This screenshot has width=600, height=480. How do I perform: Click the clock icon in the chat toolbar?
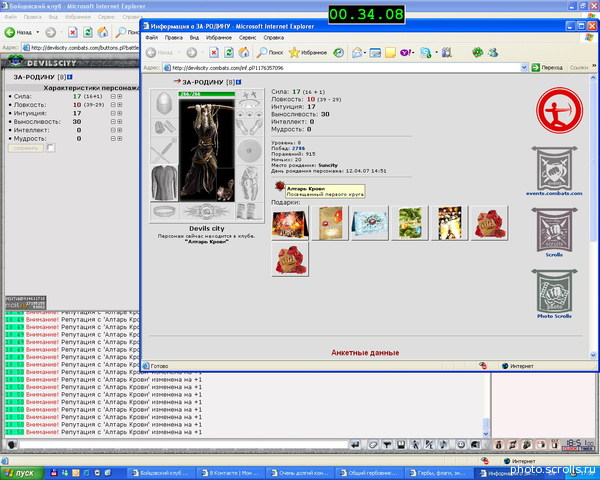461,445
